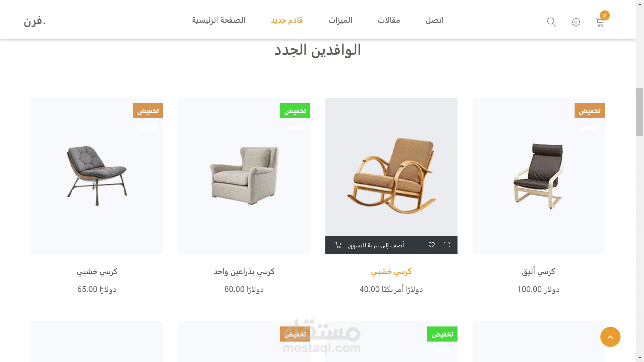Add rocking chair to wishlist heart
Screen dimensions: 644x362
pyautogui.click(x=432, y=245)
